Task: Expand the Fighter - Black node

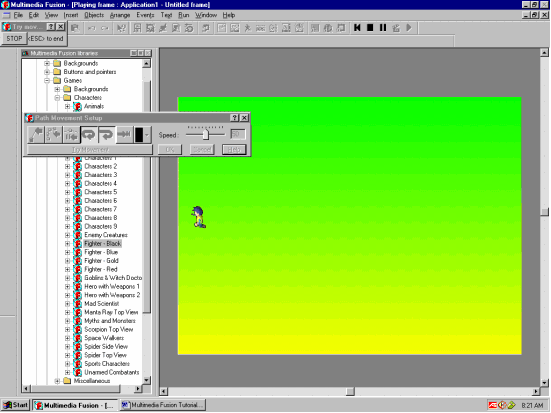Action: 67,244
